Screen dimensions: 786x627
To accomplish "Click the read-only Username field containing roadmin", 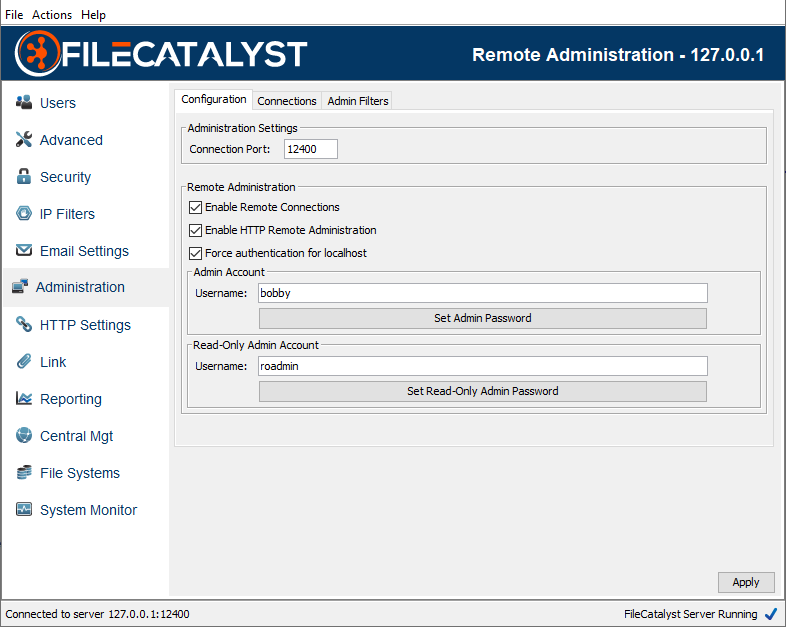I will point(483,366).
